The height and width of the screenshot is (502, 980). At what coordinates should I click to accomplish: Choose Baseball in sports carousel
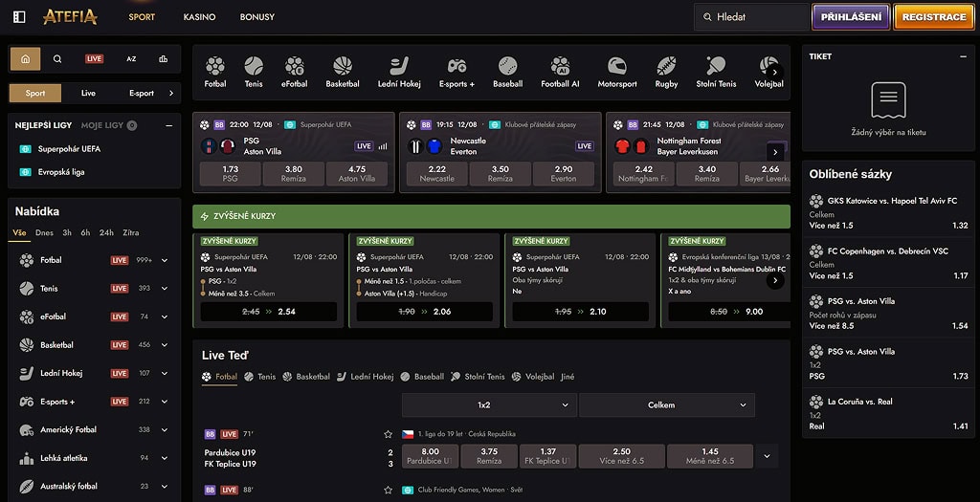coord(507,72)
